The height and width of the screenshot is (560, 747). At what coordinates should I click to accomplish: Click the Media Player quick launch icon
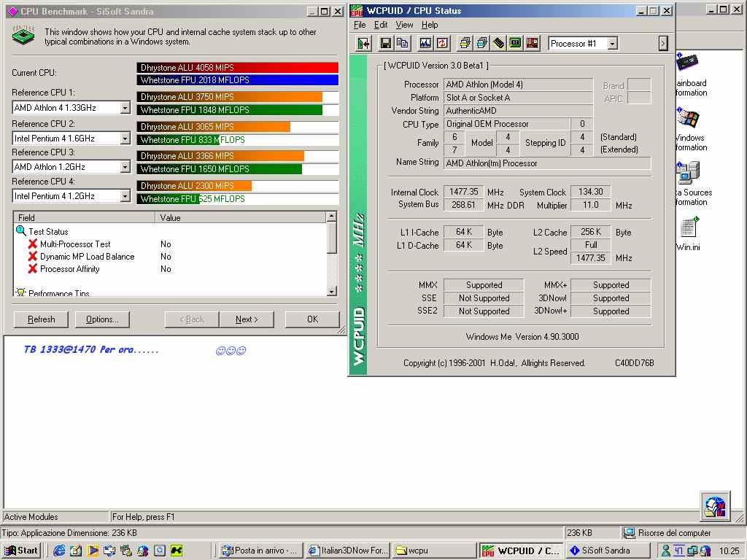click(93, 551)
